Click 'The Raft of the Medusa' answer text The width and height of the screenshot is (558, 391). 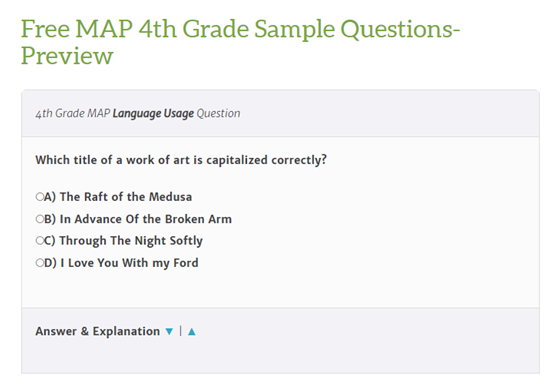[x=126, y=197]
